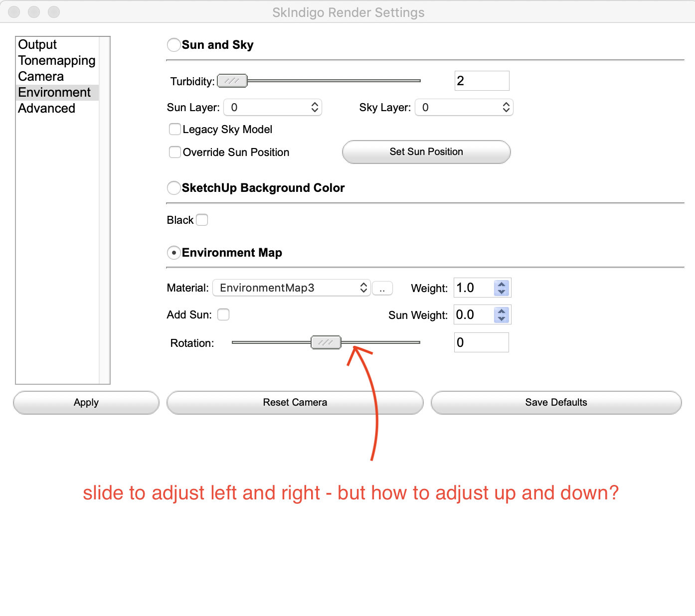Expand the Material EnvironmentMap3 dropdown
The width and height of the screenshot is (695, 616).
(x=291, y=288)
